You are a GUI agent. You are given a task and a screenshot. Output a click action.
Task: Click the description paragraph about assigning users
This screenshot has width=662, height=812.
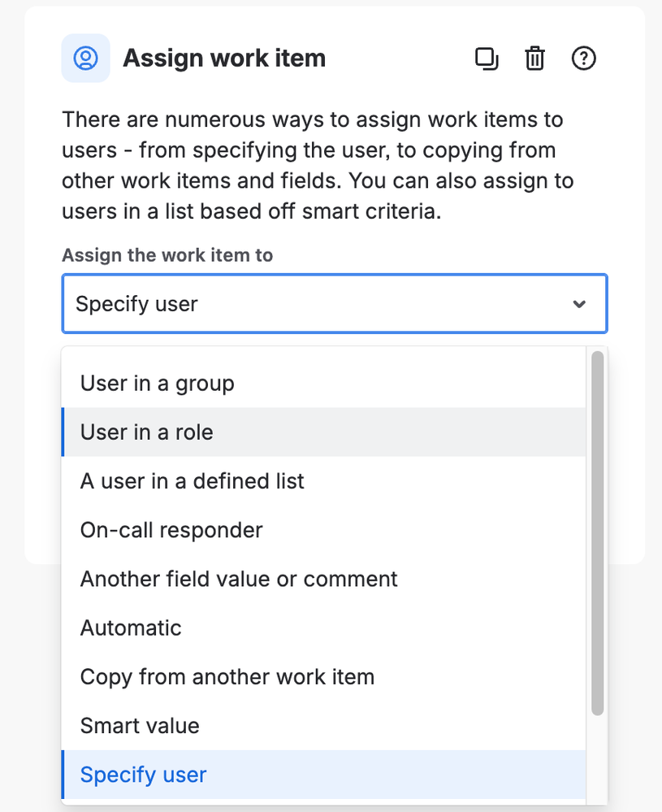[317, 165]
